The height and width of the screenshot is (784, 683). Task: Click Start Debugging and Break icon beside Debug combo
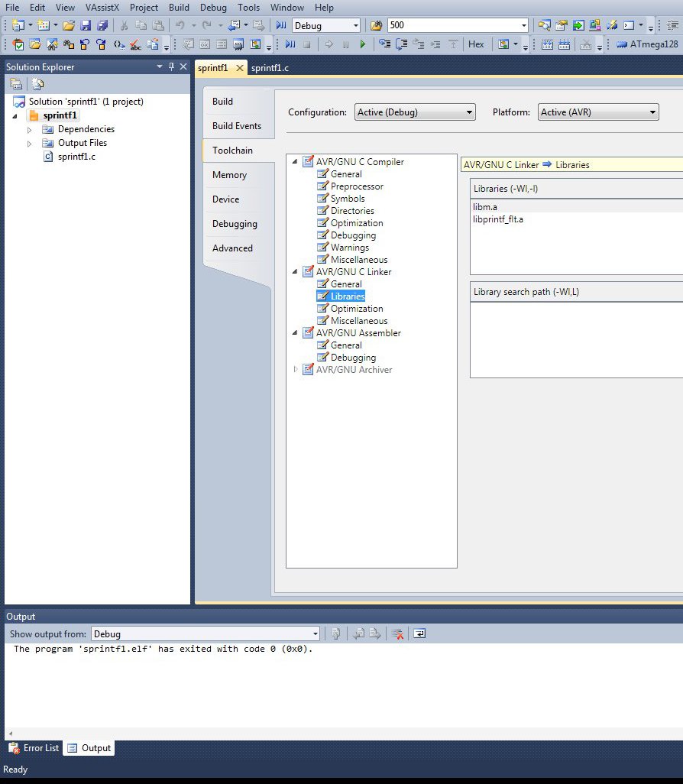coord(281,25)
